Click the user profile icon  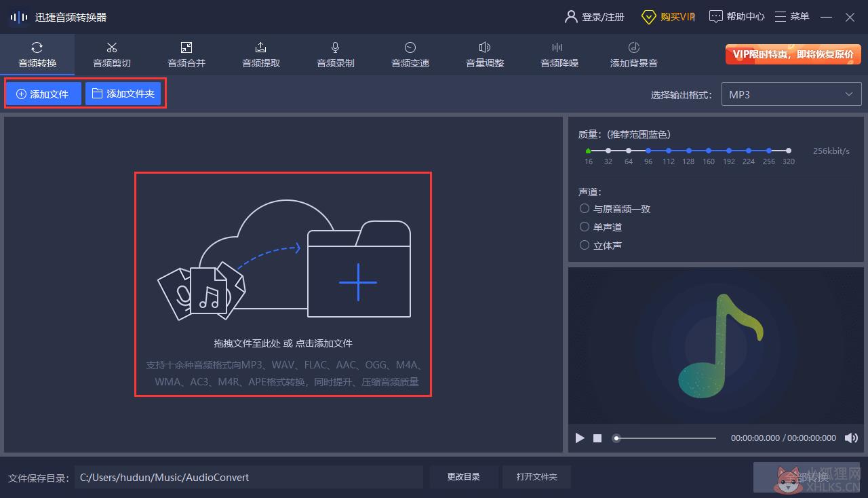pos(572,17)
